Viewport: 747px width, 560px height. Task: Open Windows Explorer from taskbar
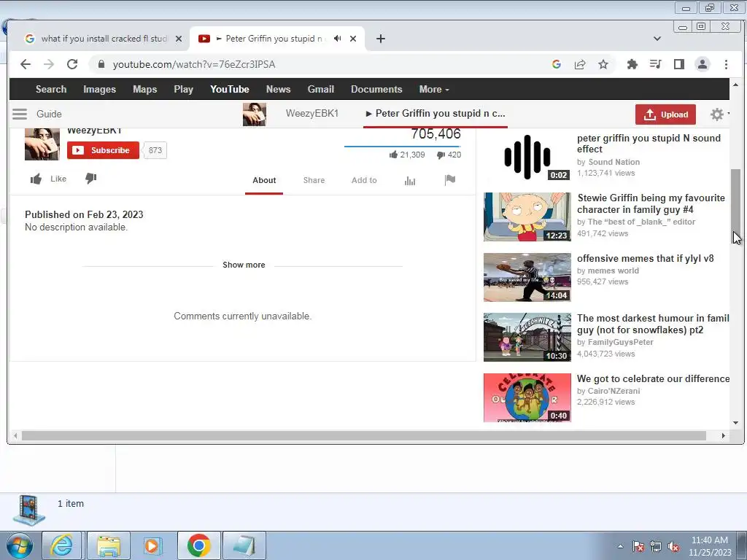(109, 545)
